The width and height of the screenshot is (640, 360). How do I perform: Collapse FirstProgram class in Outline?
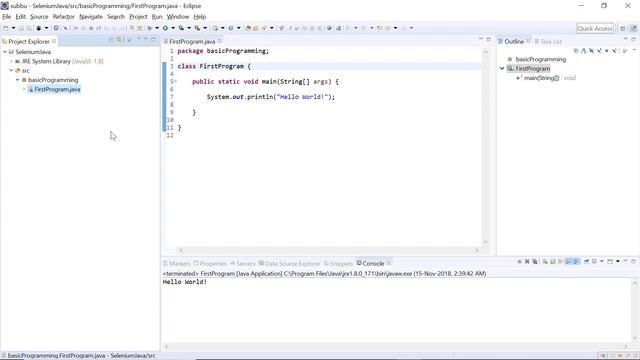(502, 69)
